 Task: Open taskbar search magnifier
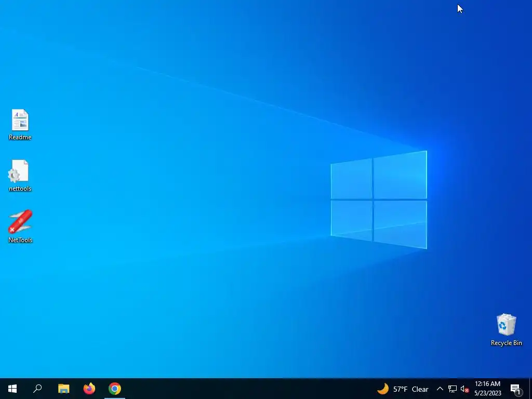pyautogui.click(x=37, y=389)
